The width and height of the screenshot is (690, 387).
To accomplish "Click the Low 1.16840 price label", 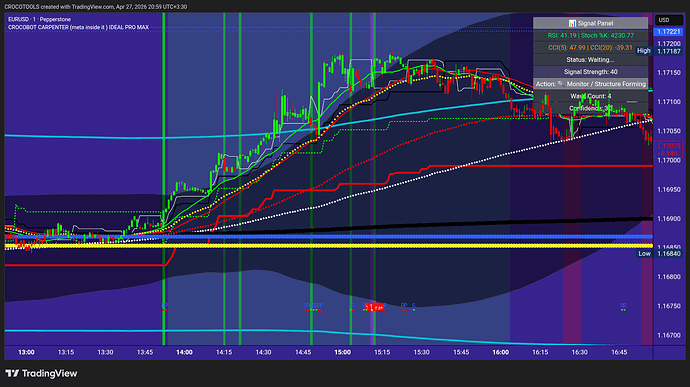I will 660,254.
